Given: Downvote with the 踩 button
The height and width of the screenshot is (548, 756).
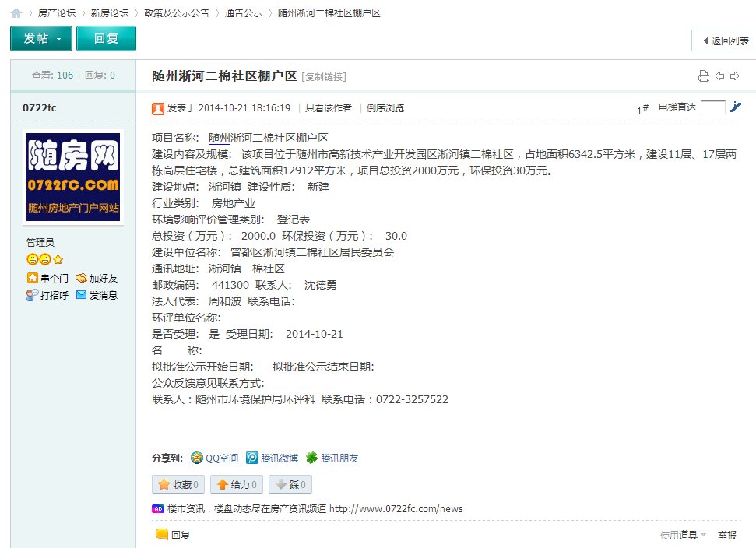Looking at the screenshot, I should (290, 484).
